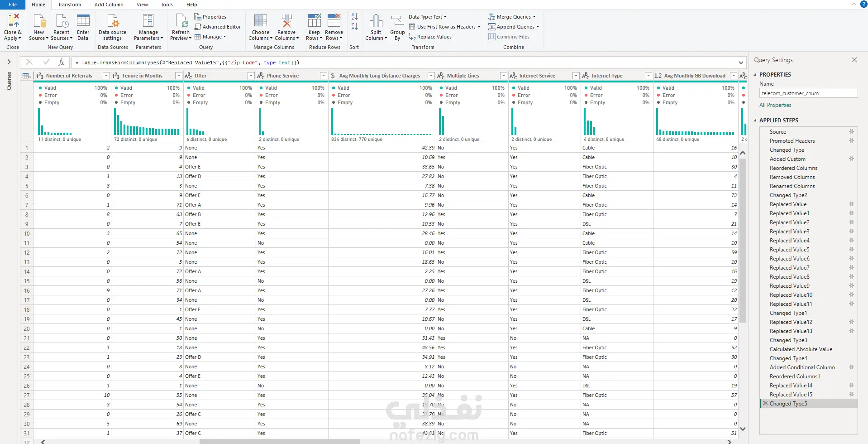Close the Query Settings pane
Viewport: 868px width, 444px height.
(854, 60)
